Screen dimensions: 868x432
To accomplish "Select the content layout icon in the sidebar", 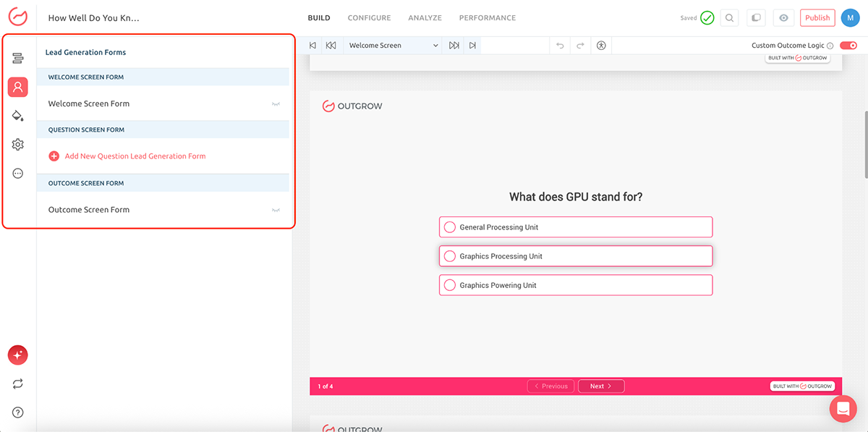I will (17, 59).
